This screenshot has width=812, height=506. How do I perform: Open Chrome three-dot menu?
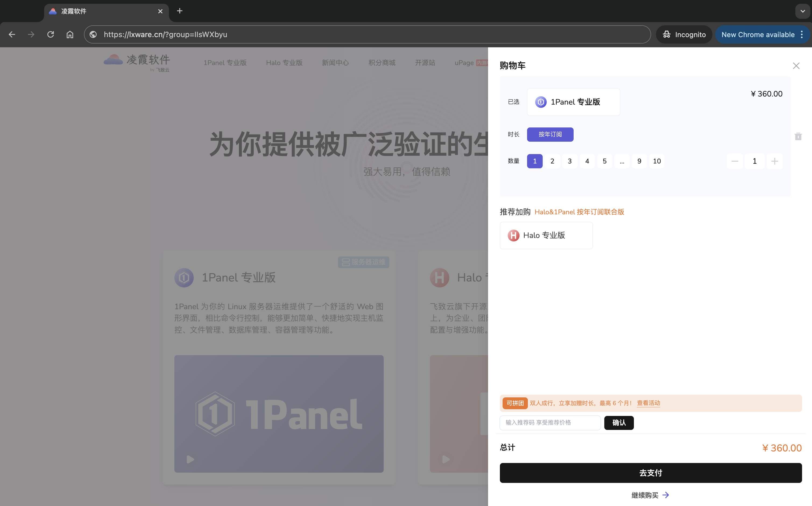pyautogui.click(x=802, y=34)
